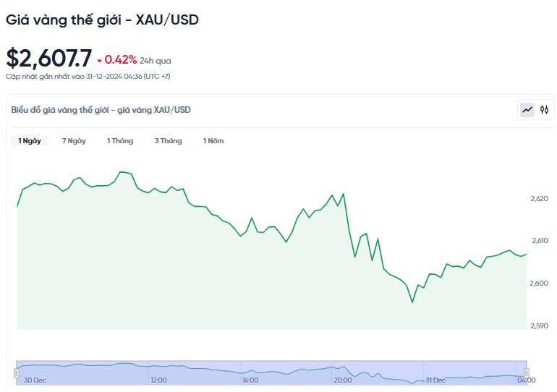Switch to line chart view icon
The height and width of the screenshot is (392, 557).
click(527, 110)
